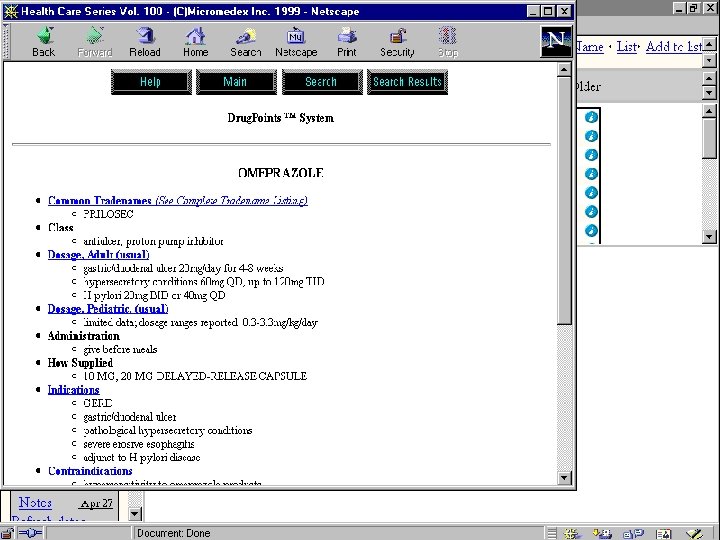
Task: Open the Security info toolbar button
Action: pyautogui.click(x=397, y=42)
